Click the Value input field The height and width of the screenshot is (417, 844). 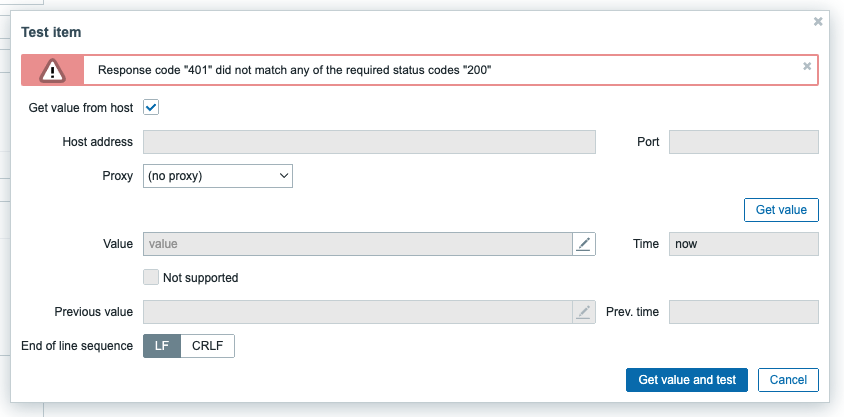(x=357, y=244)
